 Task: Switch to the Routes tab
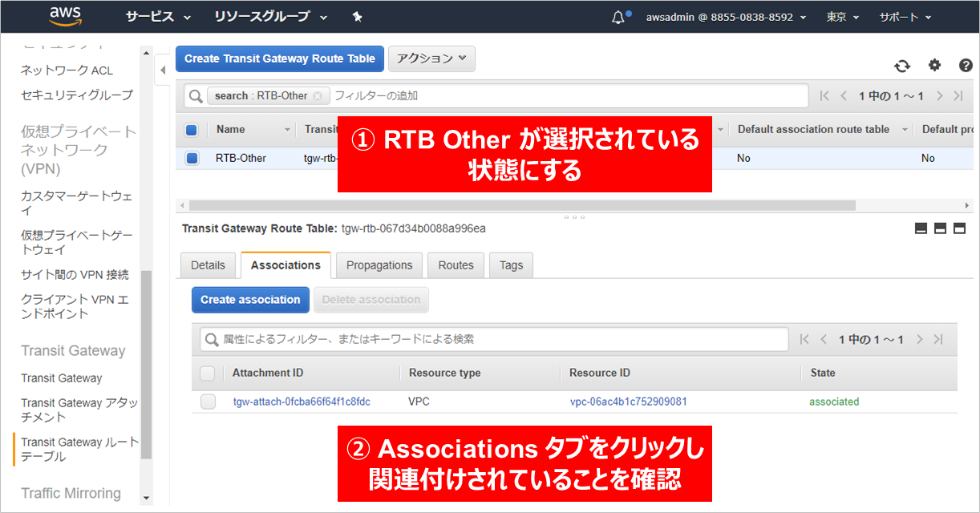(x=456, y=265)
